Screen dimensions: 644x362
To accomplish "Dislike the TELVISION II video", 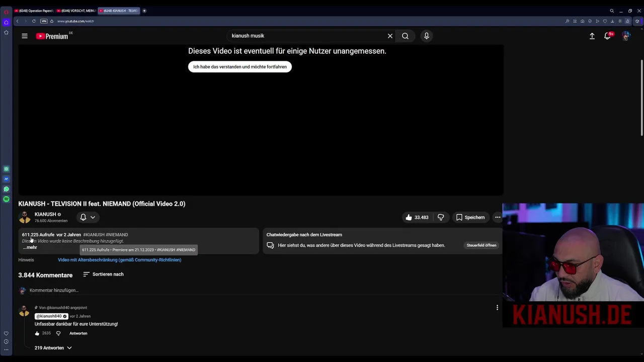I will tap(441, 217).
